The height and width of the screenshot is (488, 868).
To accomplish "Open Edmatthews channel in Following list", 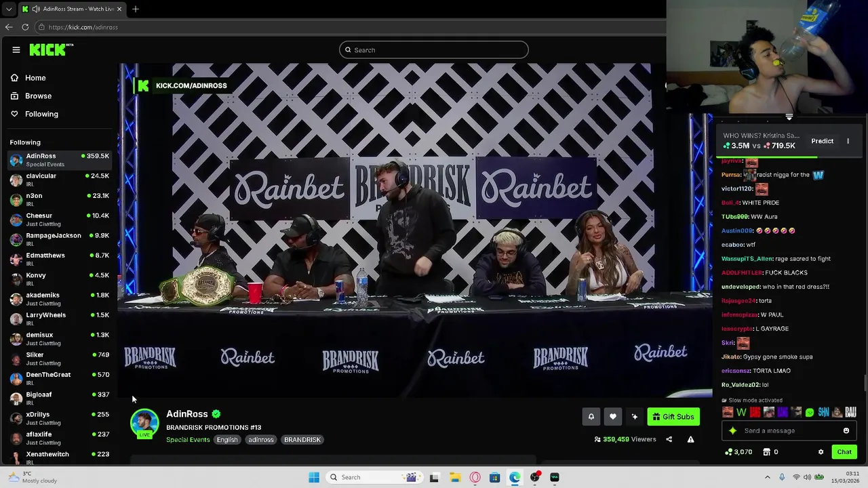I will click(60, 259).
